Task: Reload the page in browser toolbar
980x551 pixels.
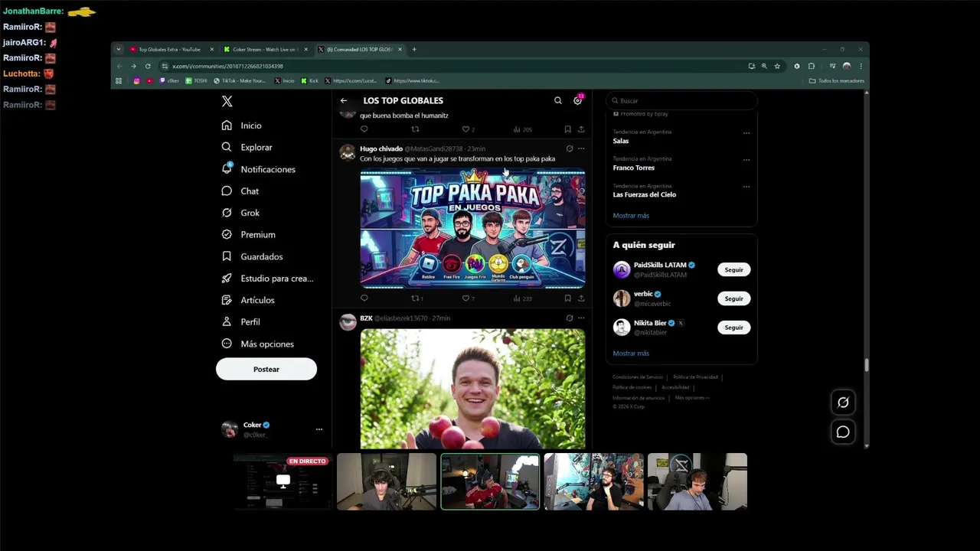Action: [x=148, y=66]
